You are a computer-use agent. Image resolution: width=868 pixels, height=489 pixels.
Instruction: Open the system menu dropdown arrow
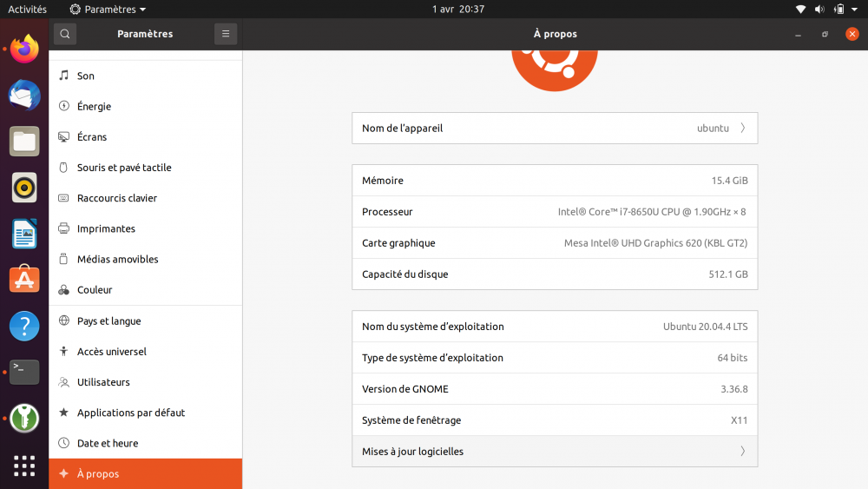[854, 9]
